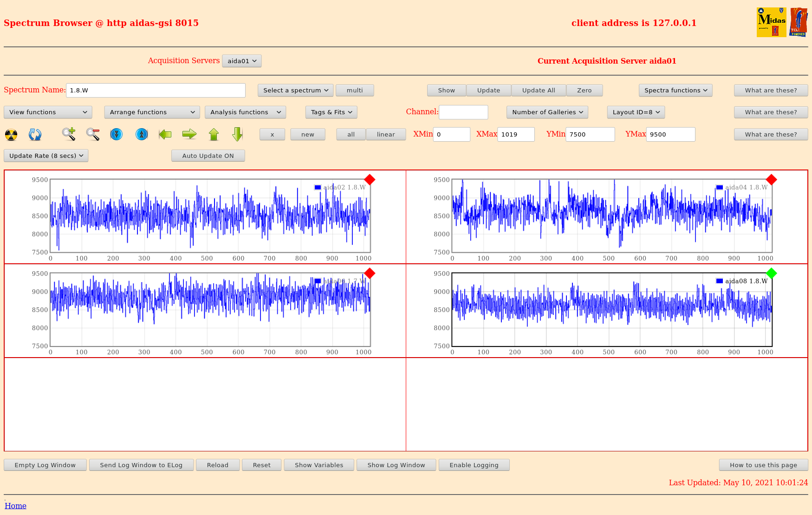Shift spectrum left with green left arrow
This screenshot has height=515, width=812.
165,135
